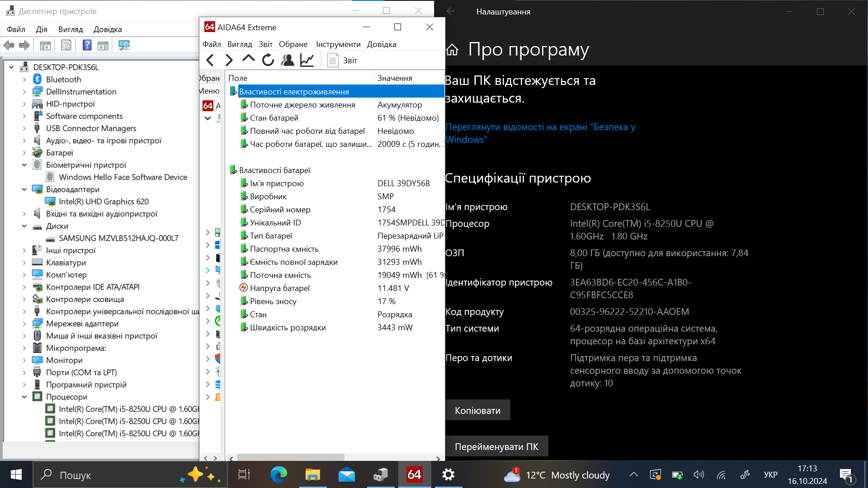Click Значення column header in AIDA64

coord(410,78)
